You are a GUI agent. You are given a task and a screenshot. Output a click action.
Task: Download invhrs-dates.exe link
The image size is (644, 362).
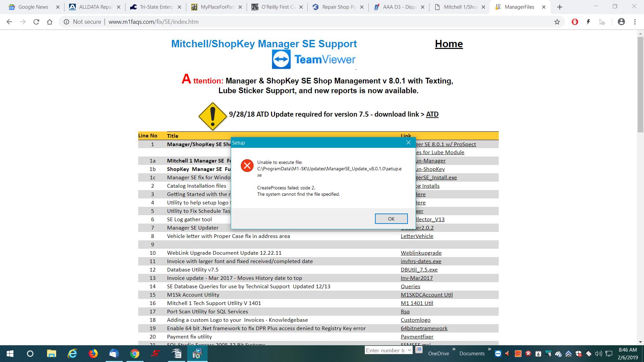[421, 261]
